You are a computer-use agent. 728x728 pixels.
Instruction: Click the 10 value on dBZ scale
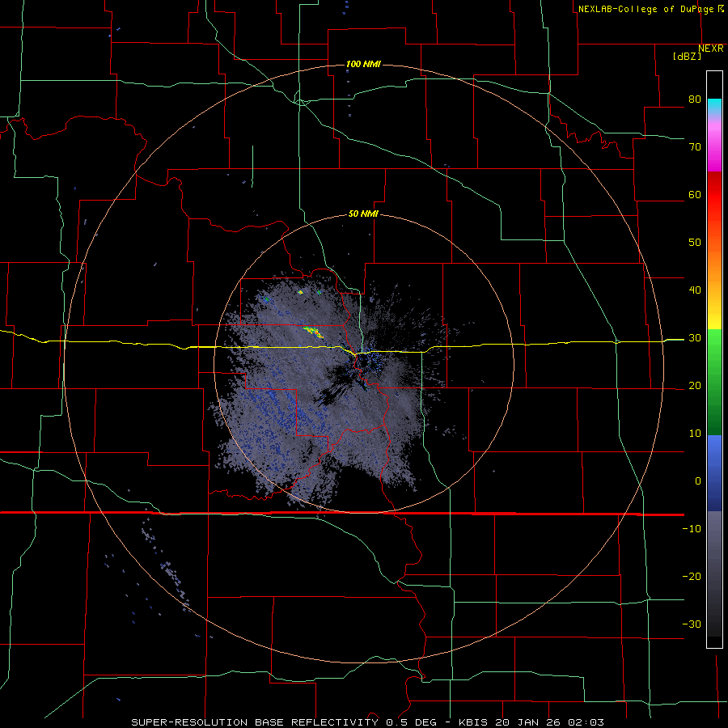click(x=695, y=434)
